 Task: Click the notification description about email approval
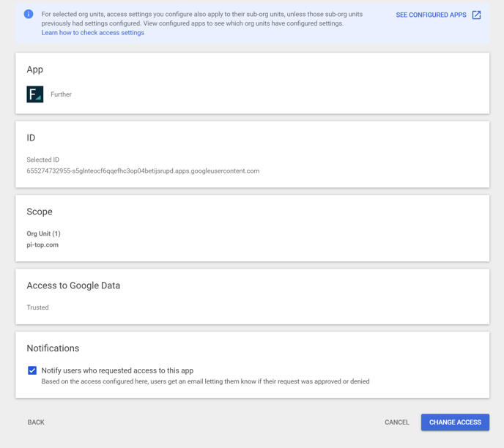click(x=205, y=381)
